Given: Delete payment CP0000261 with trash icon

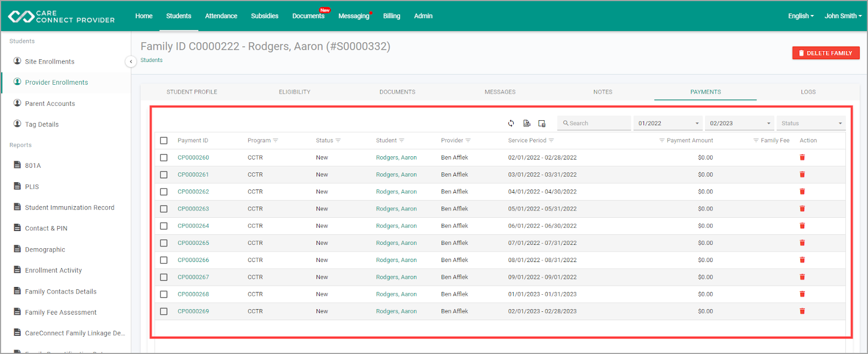Looking at the screenshot, I should (x=802, y=175).
